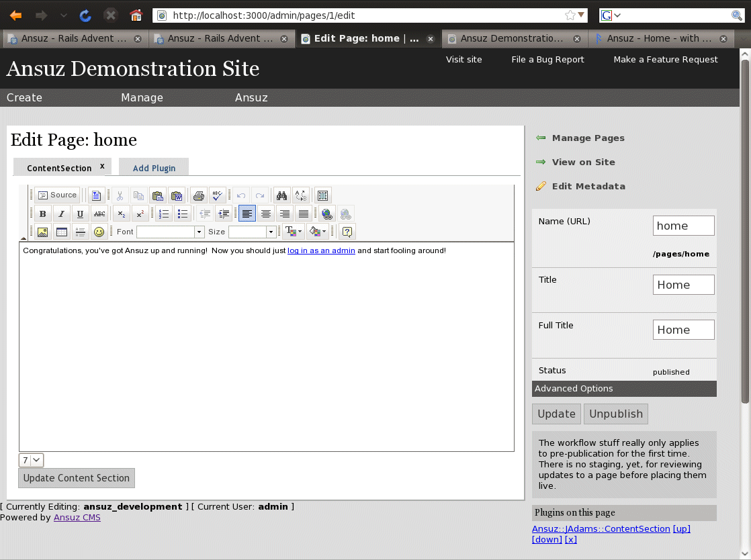Click the Undo arrow icon
The width and height of the screenshot is (751, 560).
(x=241, y=195)
